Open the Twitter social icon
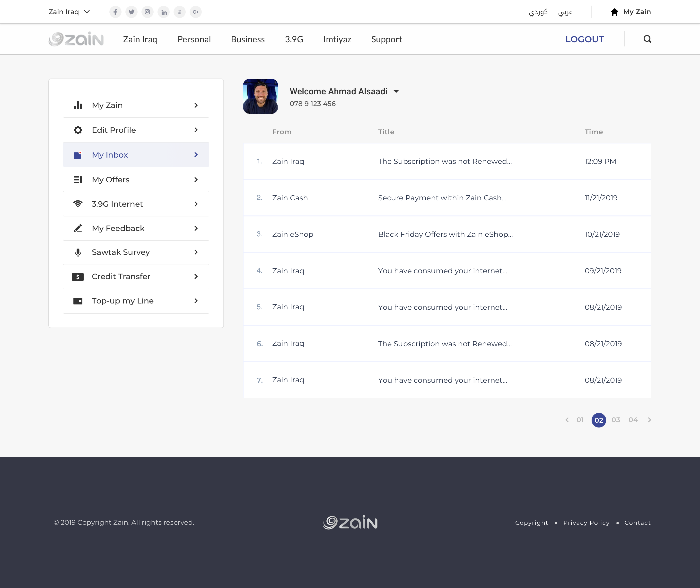 (131, 12)
